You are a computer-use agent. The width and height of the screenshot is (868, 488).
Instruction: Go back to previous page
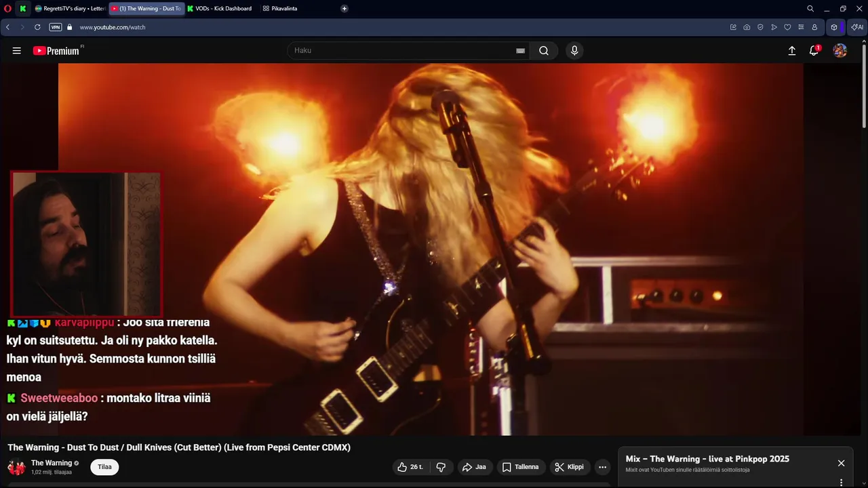click(x=7, y=27)
